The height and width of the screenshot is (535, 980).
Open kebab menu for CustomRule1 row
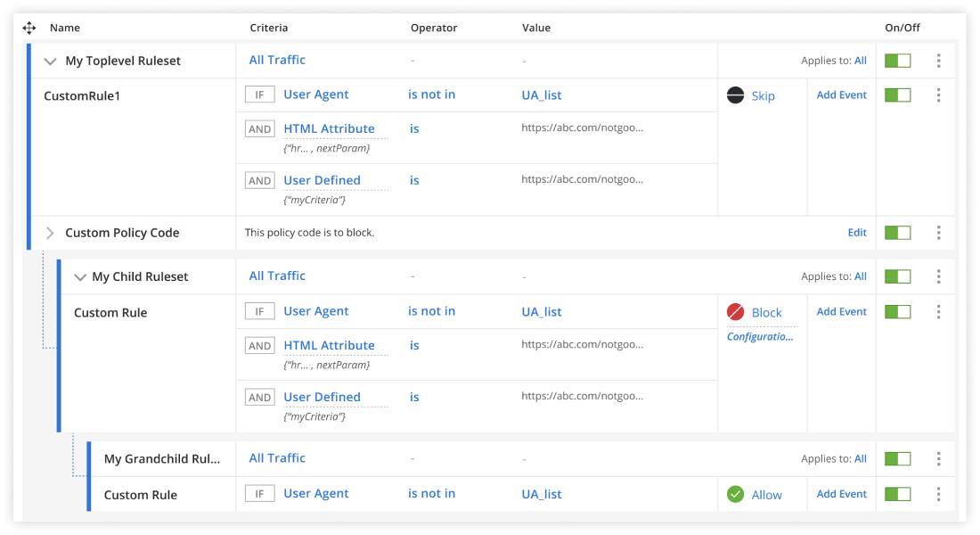[938, 95]
